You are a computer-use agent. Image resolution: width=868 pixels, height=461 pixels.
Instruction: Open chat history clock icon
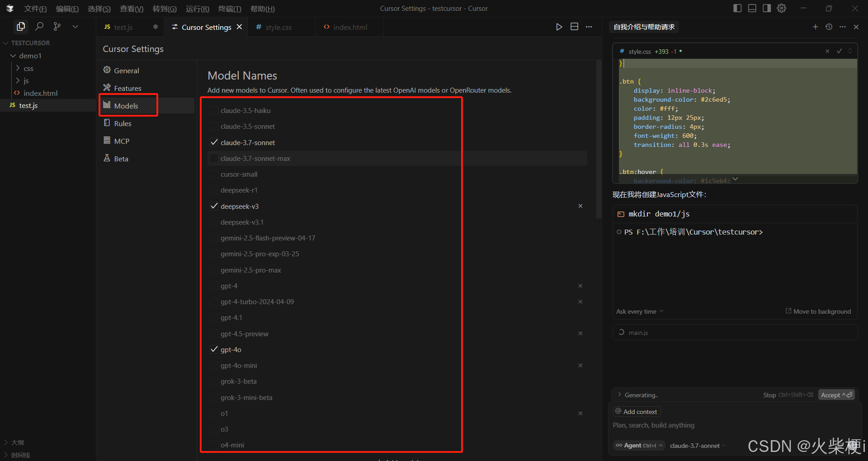pyautogui.click(x=829, y=27)
